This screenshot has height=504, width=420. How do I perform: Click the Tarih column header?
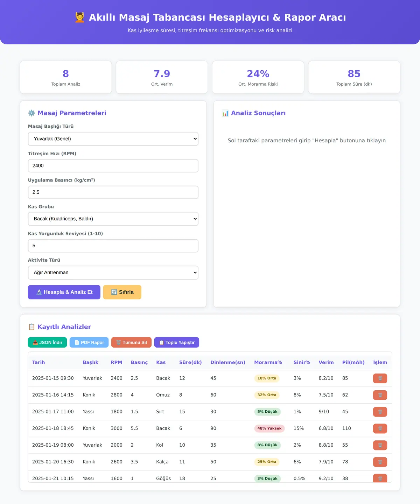click(x=38, y=362)
